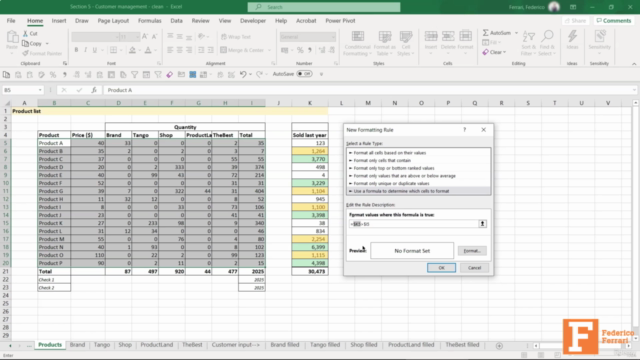
Task: Switch to the Insert ribbon tab
Action: 59,20
